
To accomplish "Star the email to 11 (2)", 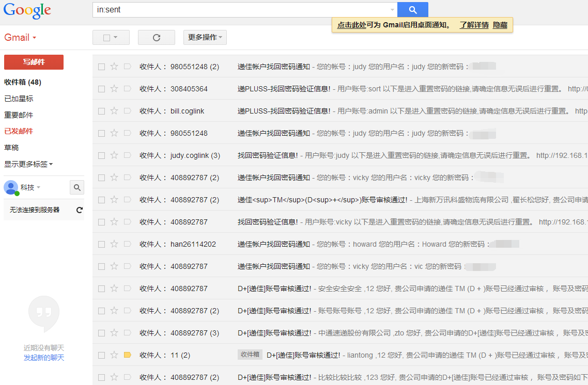I will (x=114, y=355).
